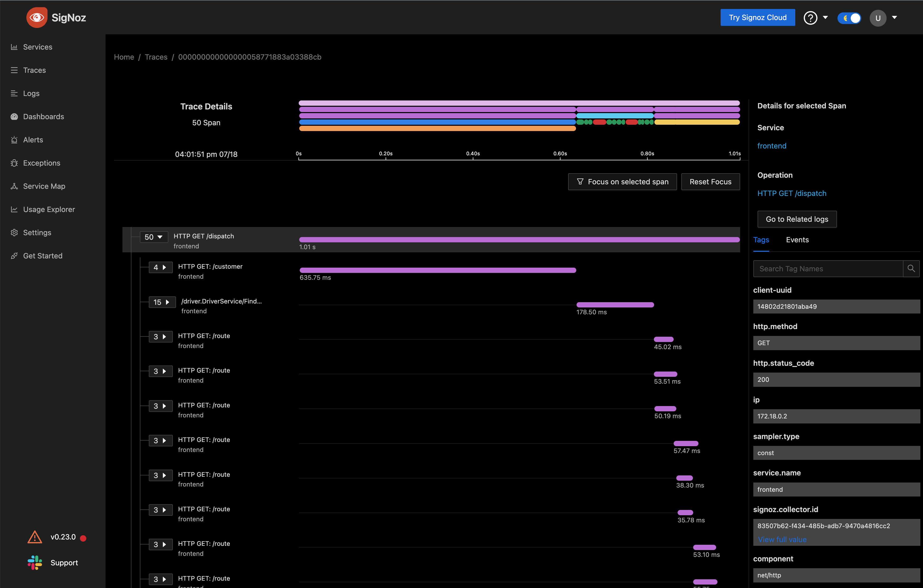Viewport: 923px width, 588px height.
Task: Click the Alerts bell icon
Action: tap(14, 140)
